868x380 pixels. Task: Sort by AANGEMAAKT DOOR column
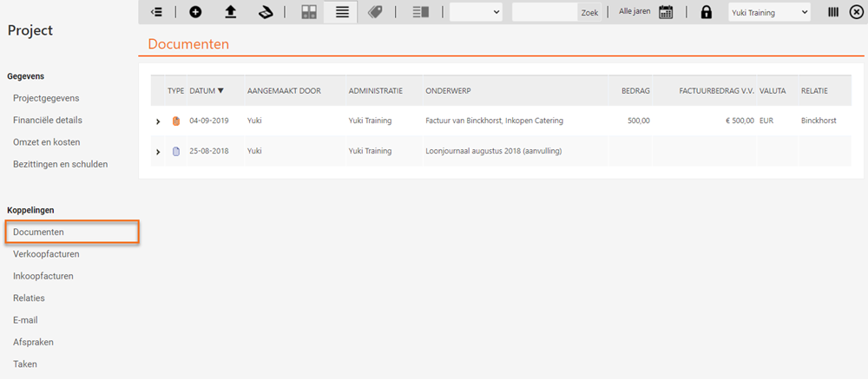pyautogui.click(x=284, y=91)
